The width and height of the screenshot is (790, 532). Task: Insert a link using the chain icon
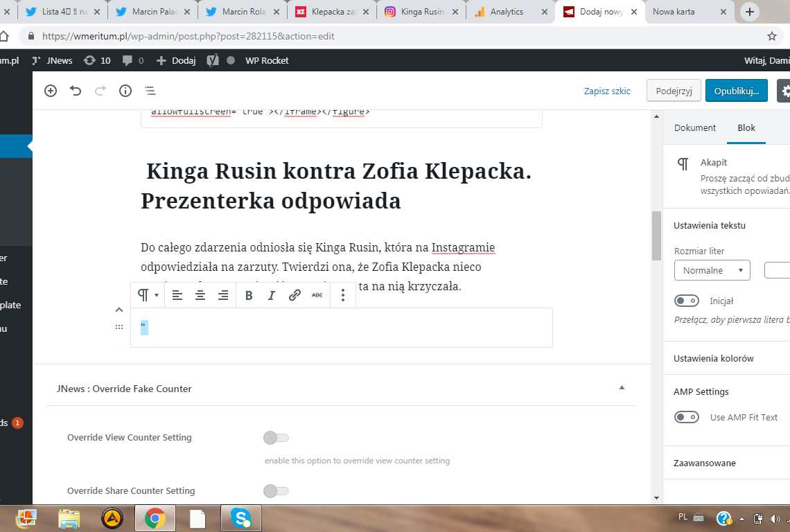[295, 295]
